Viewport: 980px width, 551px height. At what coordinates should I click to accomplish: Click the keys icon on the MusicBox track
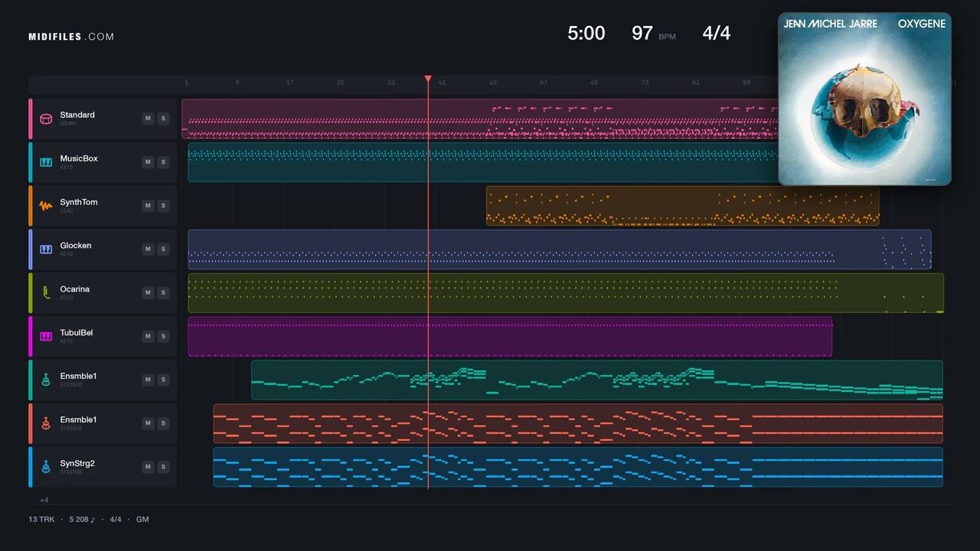point(46,162)
